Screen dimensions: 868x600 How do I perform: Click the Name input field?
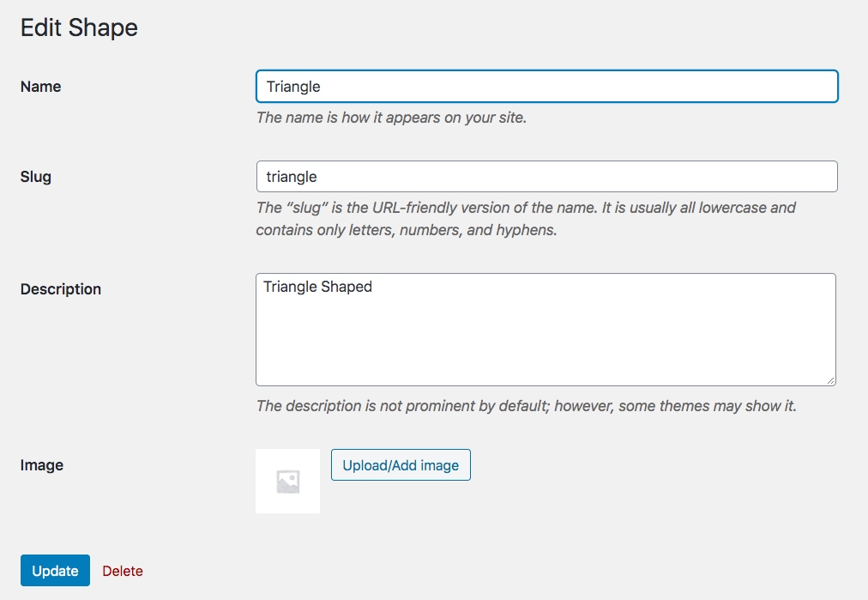[546, 87]
